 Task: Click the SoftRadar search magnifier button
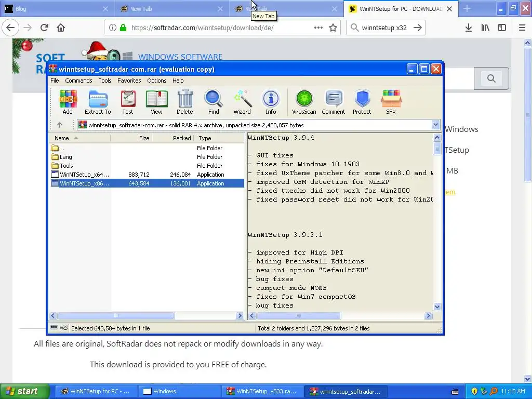click(491, 78)
